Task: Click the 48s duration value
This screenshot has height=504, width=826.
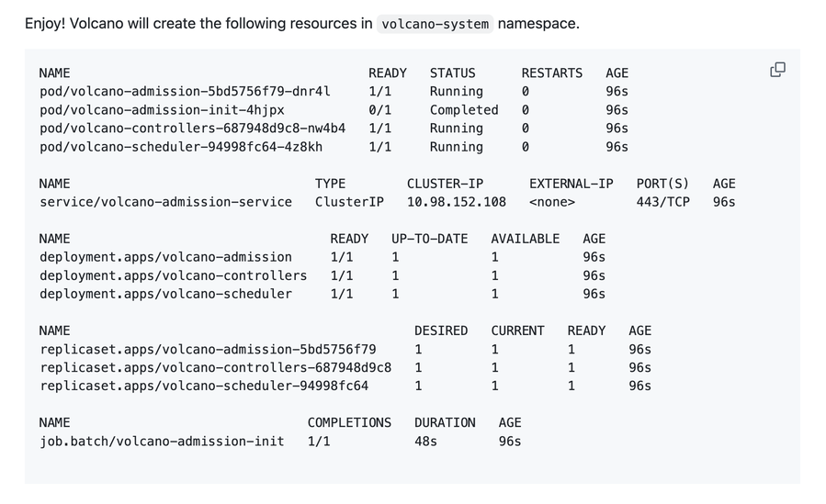Action: tap(425, 442)
